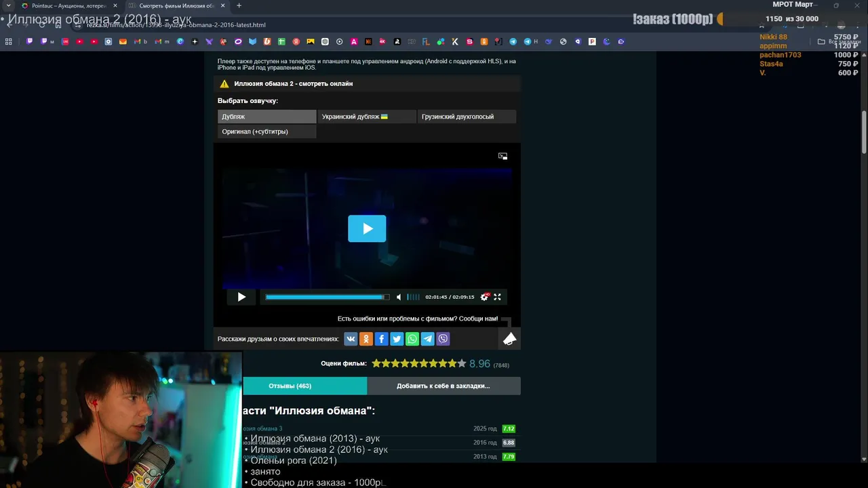Select the Дубляж voiceover option

coord(267,117)
